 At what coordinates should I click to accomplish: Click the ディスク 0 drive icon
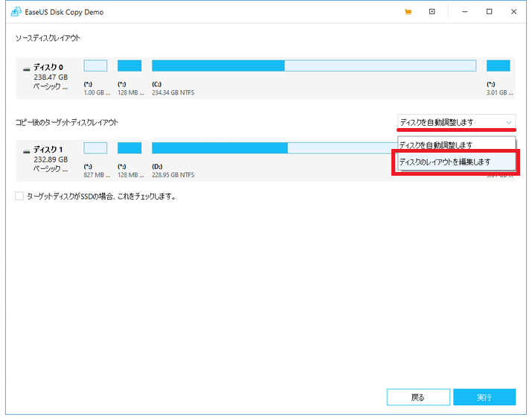coord(27,68)
